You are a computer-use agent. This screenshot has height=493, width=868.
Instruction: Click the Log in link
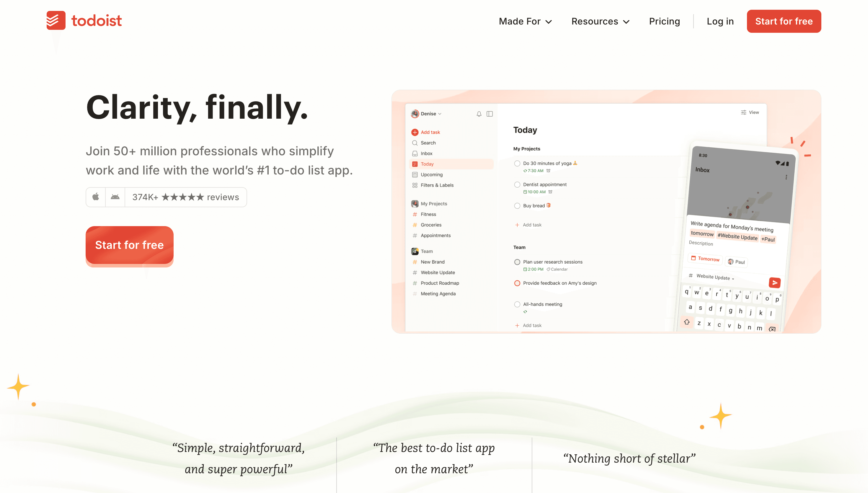pyautogui.click(x=720, y=21)
